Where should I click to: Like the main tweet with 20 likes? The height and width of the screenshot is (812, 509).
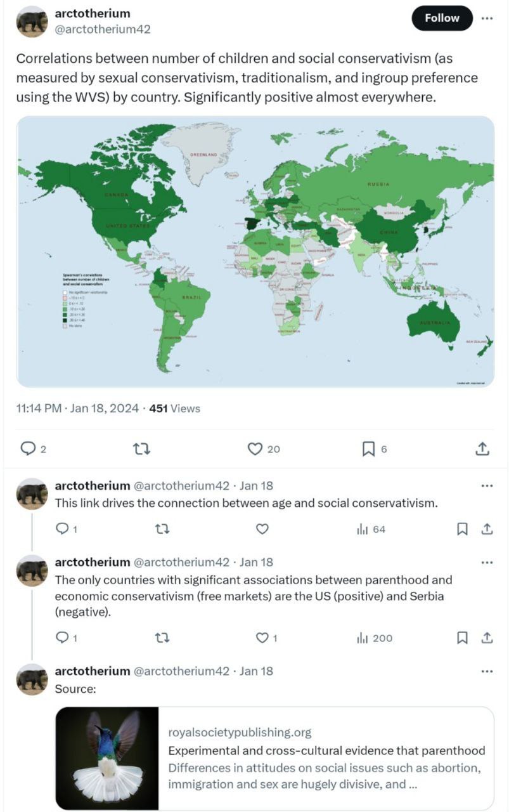point(264,449)
